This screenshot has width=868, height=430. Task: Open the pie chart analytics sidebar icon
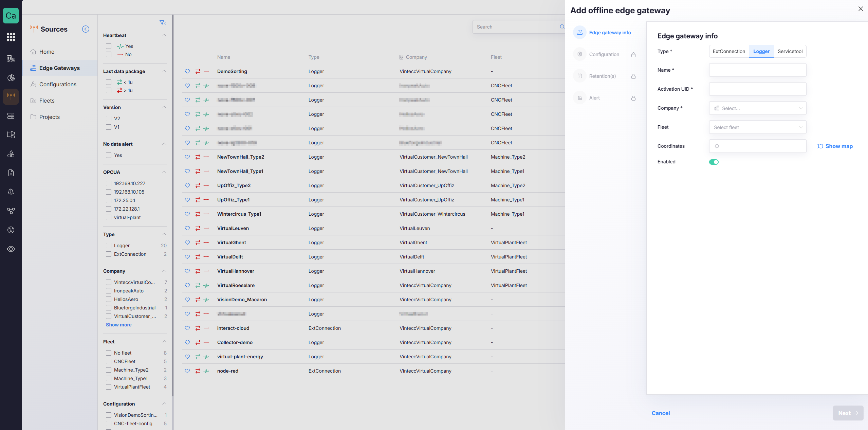tap(11, 78)
